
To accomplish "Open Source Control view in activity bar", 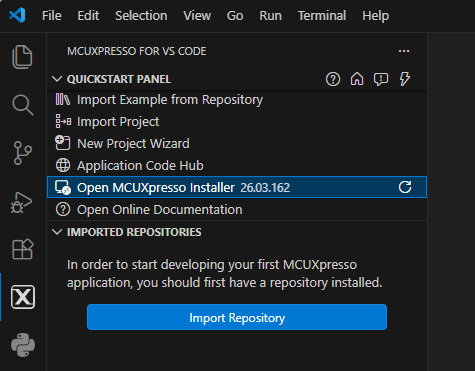I will (22, 153).
